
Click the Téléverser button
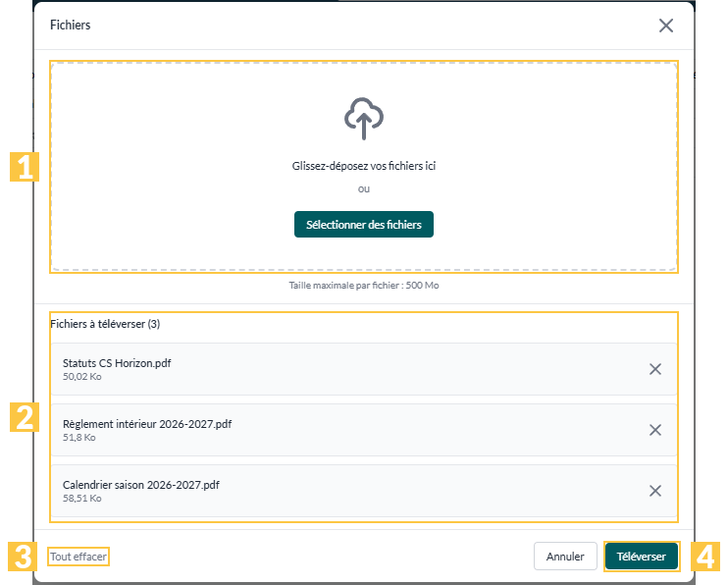coord(641,557)
